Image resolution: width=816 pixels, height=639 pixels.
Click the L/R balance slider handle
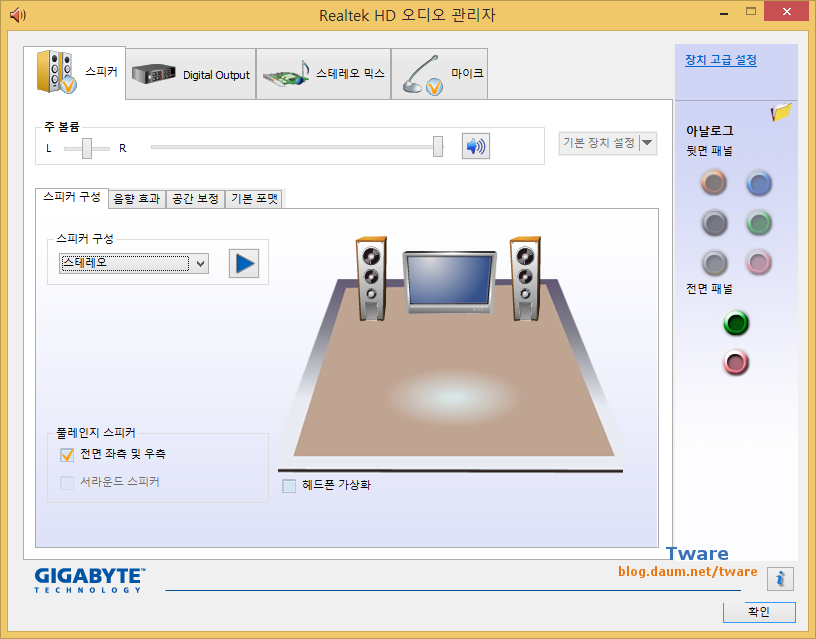coord(87,148)
